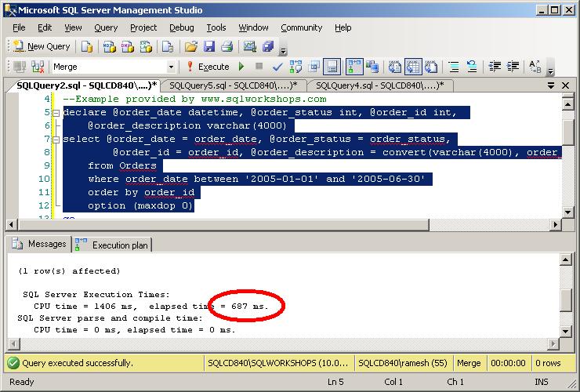Image resolution: width=580 pixels, height=392 pixels.
Task: Open an Analysis Services DMX Query icon
Action: [127, 46]
